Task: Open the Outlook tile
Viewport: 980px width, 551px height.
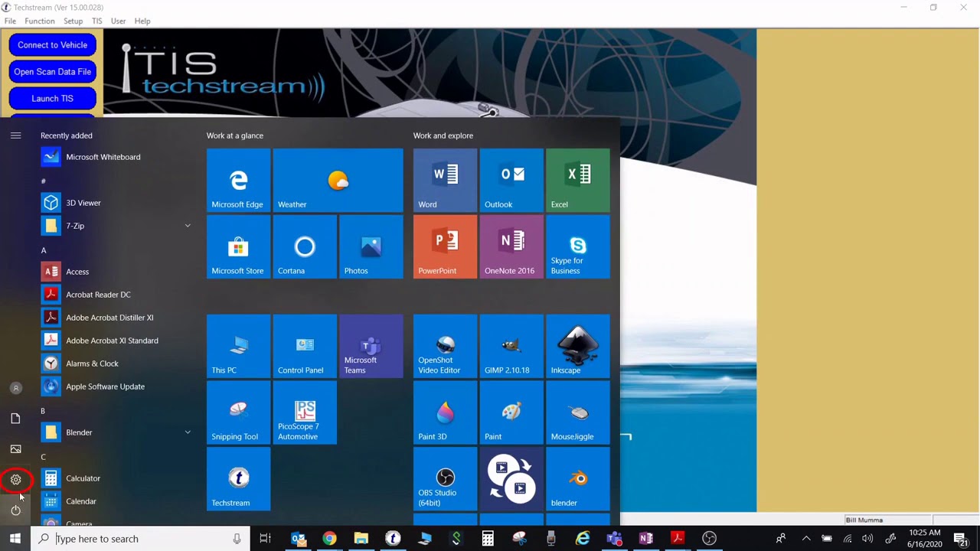Action: pos(511,180)
